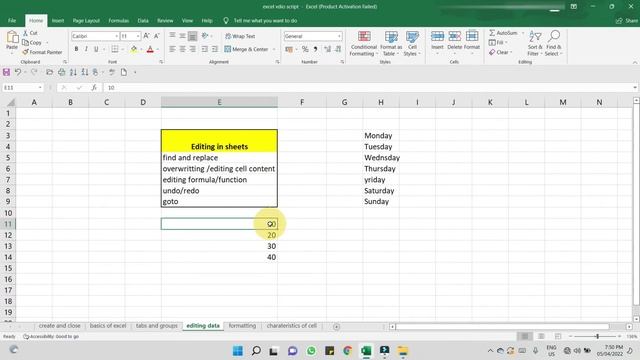Open Tell me what you want lightbulb

pyautogui.click(x=226, y=20)
